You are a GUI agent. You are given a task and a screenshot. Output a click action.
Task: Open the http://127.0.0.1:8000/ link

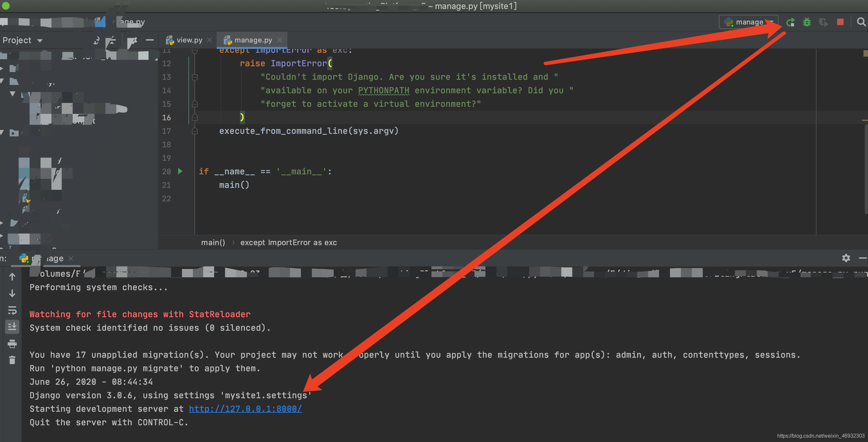(x=245, y=409)
